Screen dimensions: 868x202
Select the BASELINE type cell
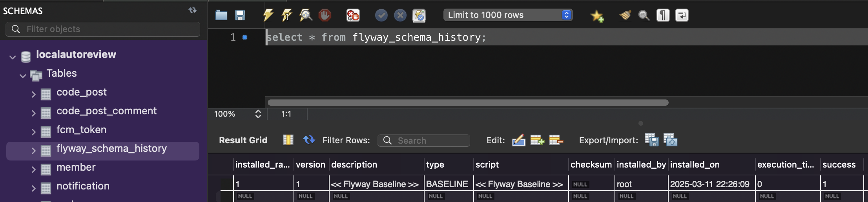(449, 184)
